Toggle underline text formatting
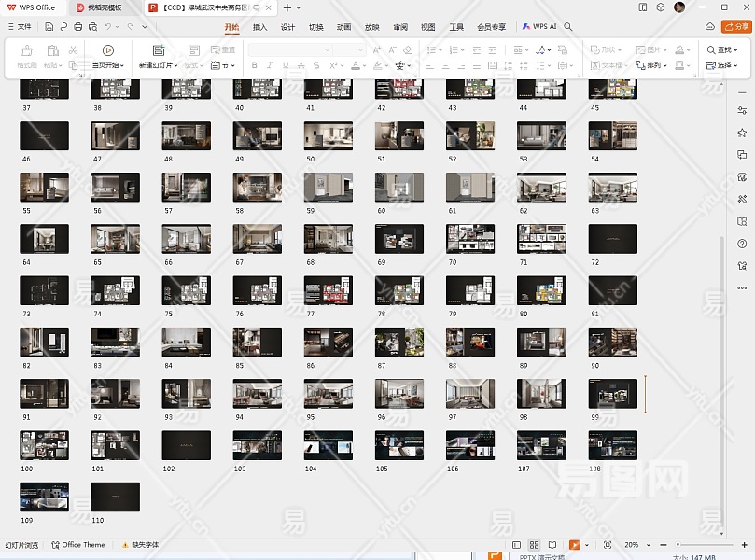755x560 pixels. [285, 65]
